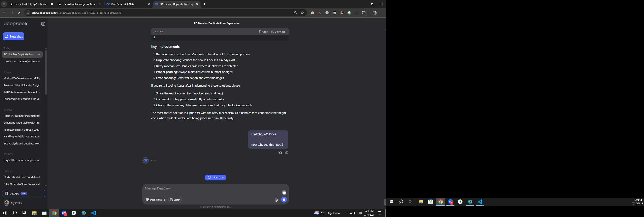Open the weather widget showing 23°C Light rain
The image size is (644, 217).
pyautogui.click(x=327, y=213)
